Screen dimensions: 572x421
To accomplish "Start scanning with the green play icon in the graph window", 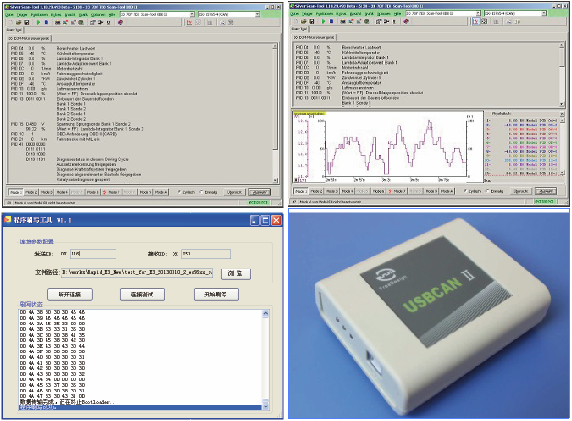I will (x=323, y=22).
